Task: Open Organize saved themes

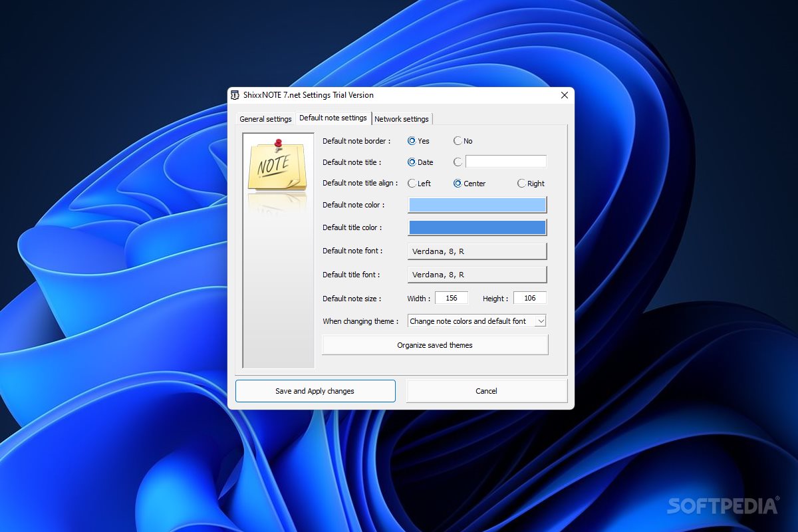Action: (x=435, y=345)
